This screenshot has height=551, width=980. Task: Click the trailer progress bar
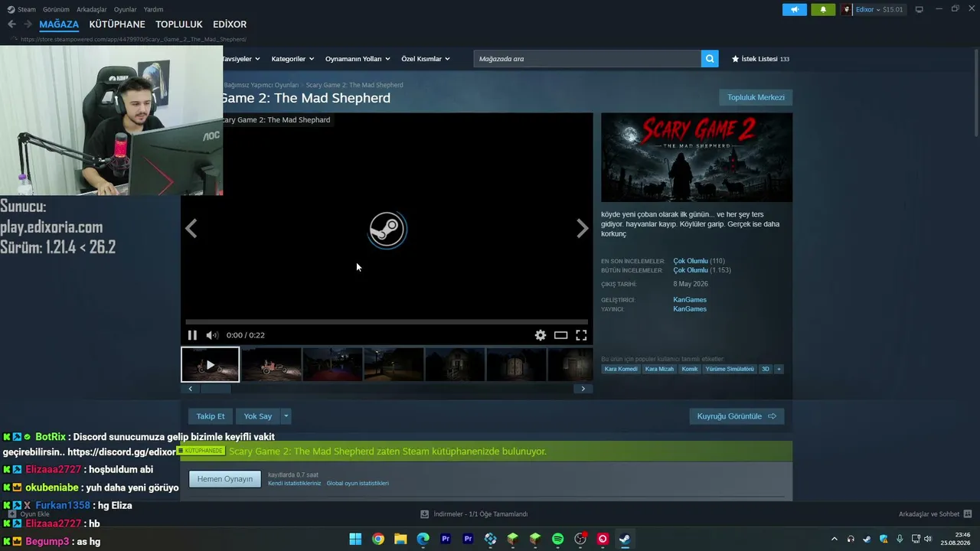[x=387, y=322]
